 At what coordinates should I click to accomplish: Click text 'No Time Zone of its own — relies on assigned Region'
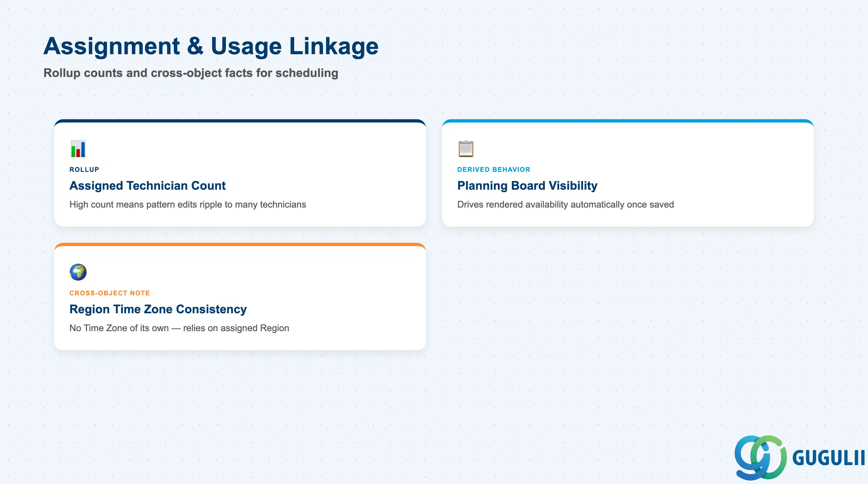pyautogui.click(x=179, y=328)
